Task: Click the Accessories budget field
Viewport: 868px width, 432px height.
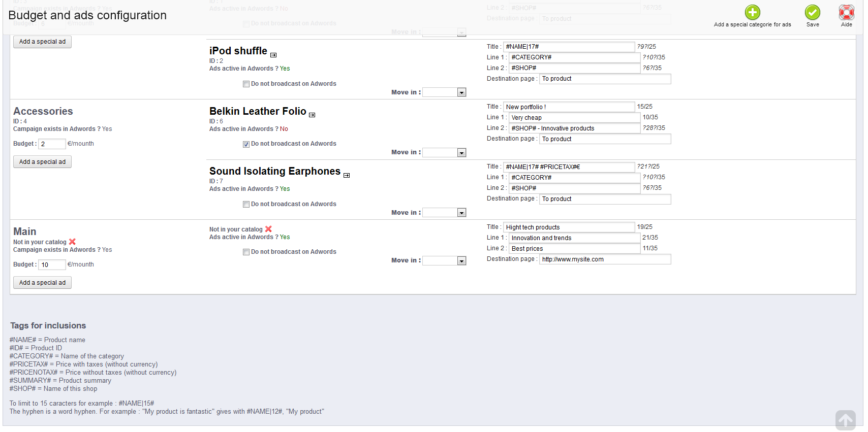Action: [52, 144]
